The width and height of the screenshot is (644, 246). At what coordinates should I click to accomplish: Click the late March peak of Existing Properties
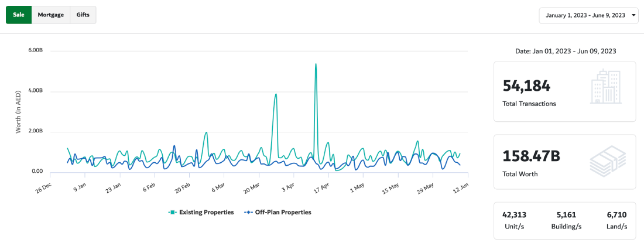click(x=276, y=94)
